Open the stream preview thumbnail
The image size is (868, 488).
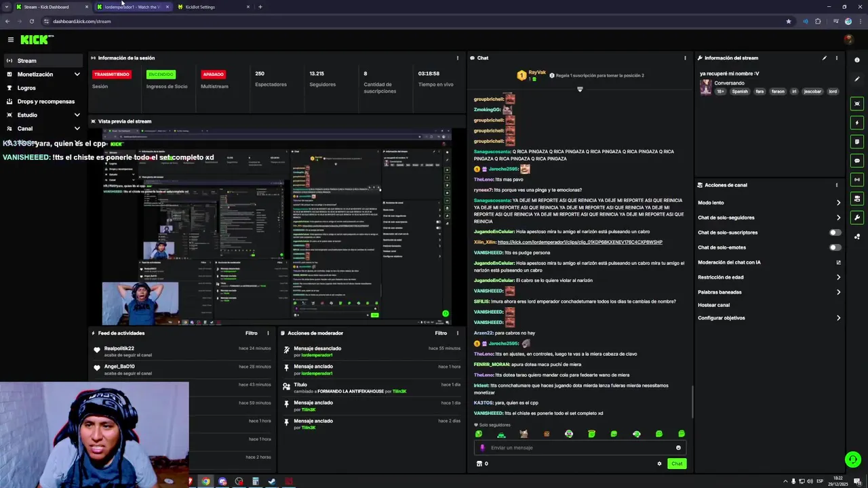(x=277, y=226)
